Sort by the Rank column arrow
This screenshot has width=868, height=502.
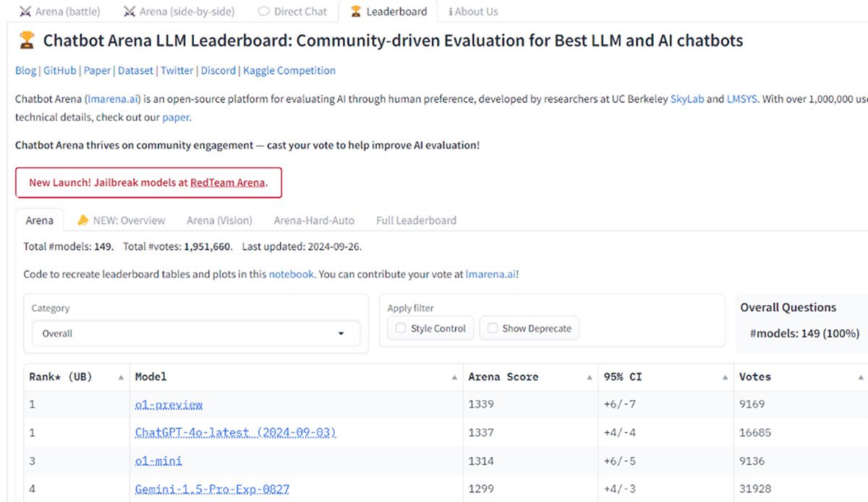[x=121, y=378]
